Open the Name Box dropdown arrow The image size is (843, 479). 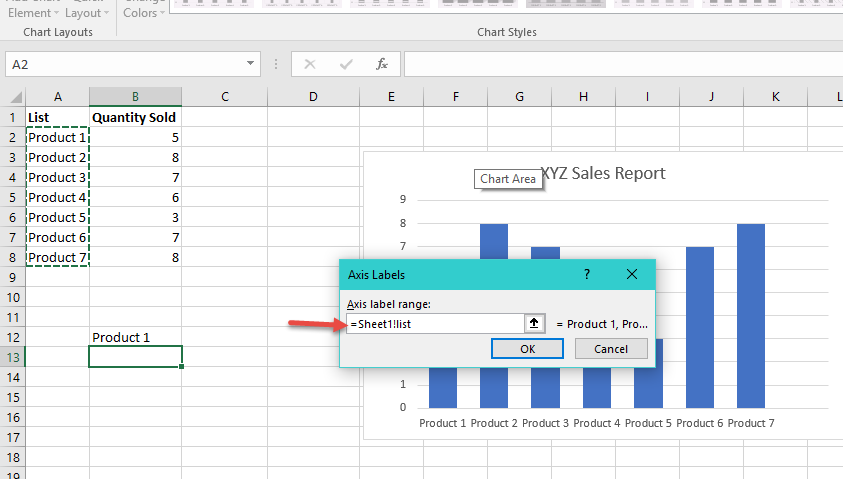[250, 63]
